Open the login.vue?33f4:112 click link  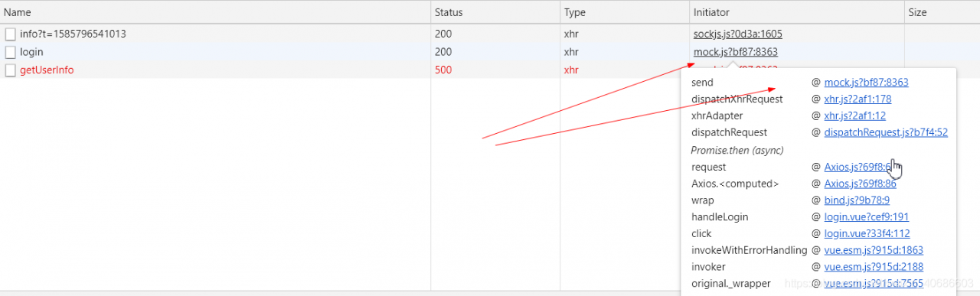pyautogui.click(x=867, y=234)
